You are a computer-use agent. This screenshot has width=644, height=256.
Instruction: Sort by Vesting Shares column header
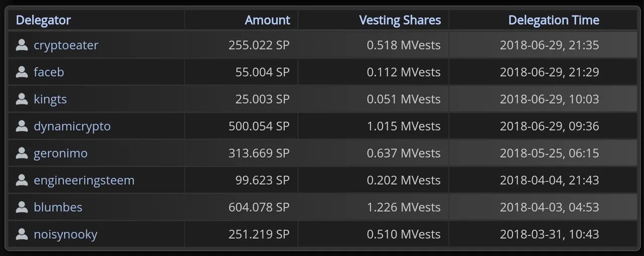tap(400, 20)
